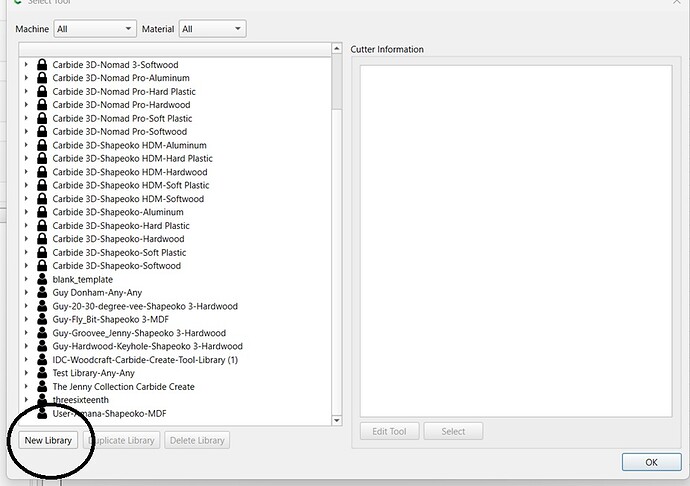Select Carbide 3D-Shapeoko HDM-Aluminum entry
The width and height of the screenshot is (690, 486).
[x=129, y=145]
